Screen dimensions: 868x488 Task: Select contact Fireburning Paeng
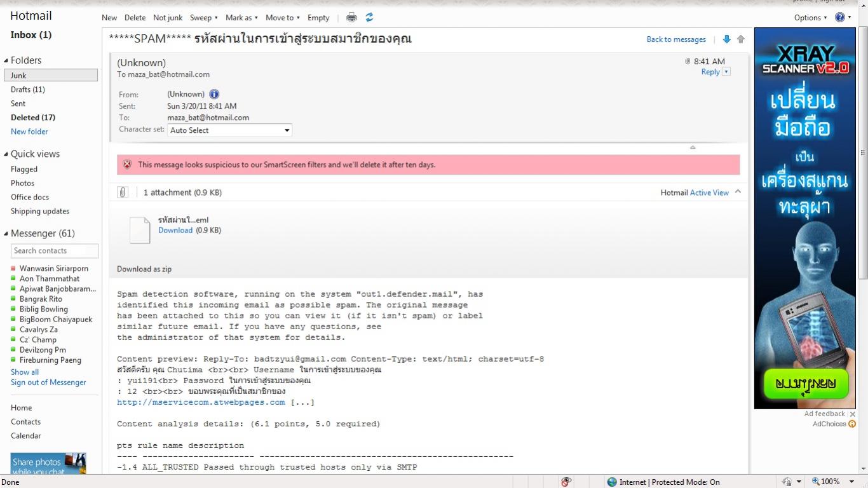click(50, 360)
